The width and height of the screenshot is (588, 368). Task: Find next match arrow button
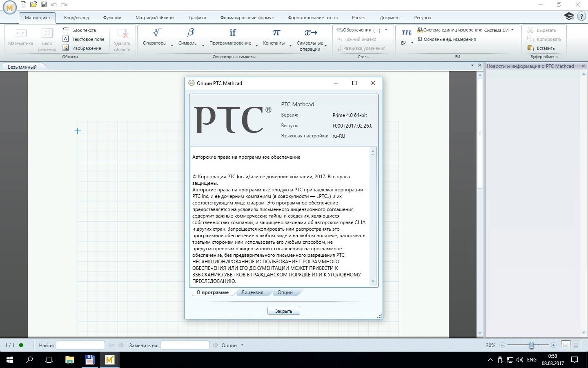point(121,345)
